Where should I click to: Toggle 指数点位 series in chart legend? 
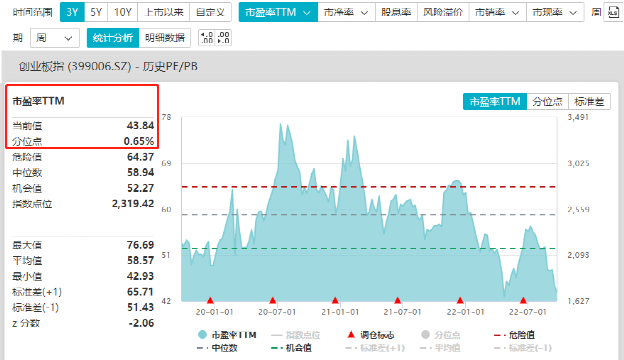click(x=296, y=335)
